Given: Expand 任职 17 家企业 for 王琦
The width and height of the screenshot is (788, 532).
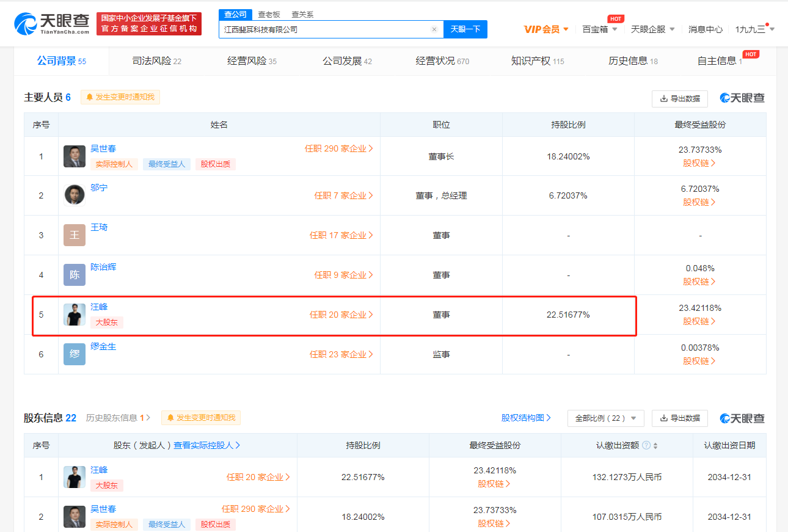Looking at the screenshot, I should [x=341, y=235].
